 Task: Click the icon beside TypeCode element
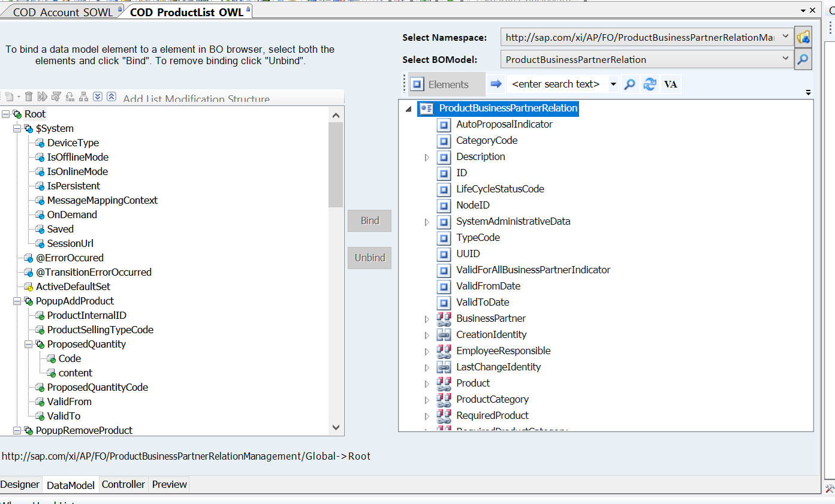click(x=444, y=238)
